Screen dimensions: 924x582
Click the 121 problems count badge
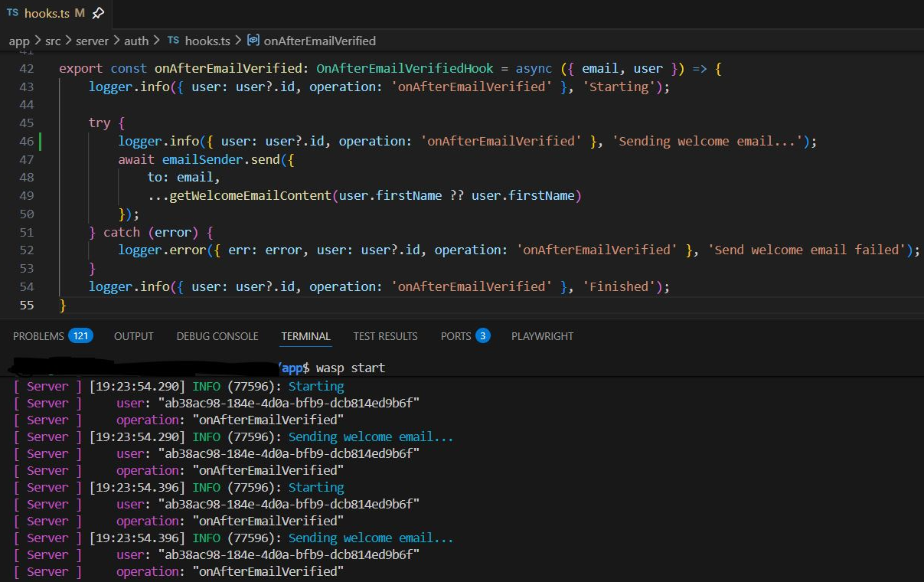(80, 335)
